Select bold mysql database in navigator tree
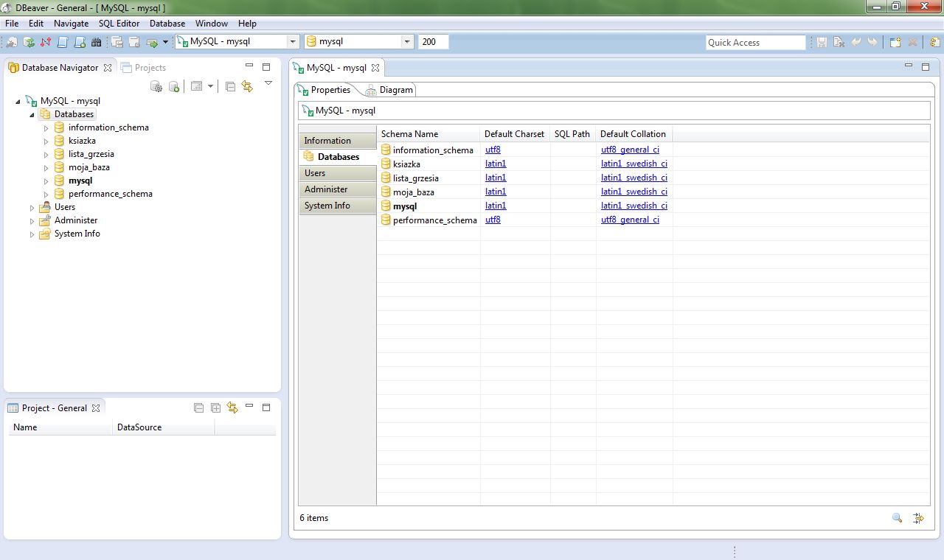 [80, 181]
